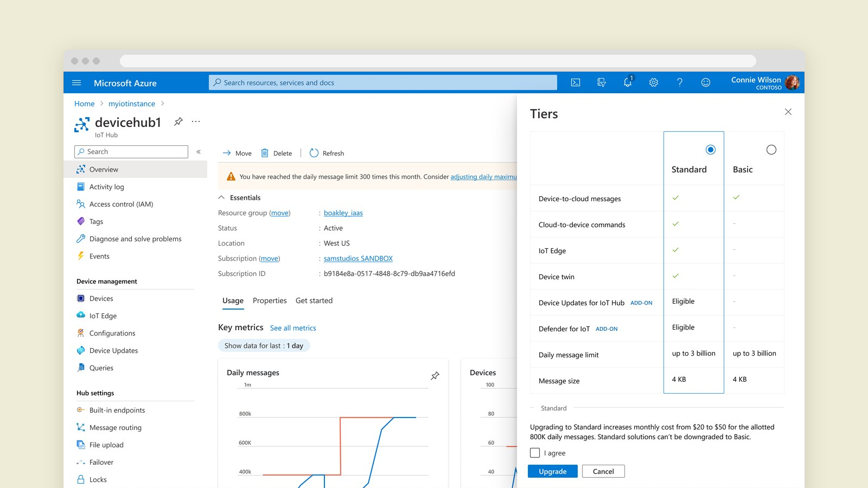
Task: Close the Tiers panel
Action: (788, 112)
